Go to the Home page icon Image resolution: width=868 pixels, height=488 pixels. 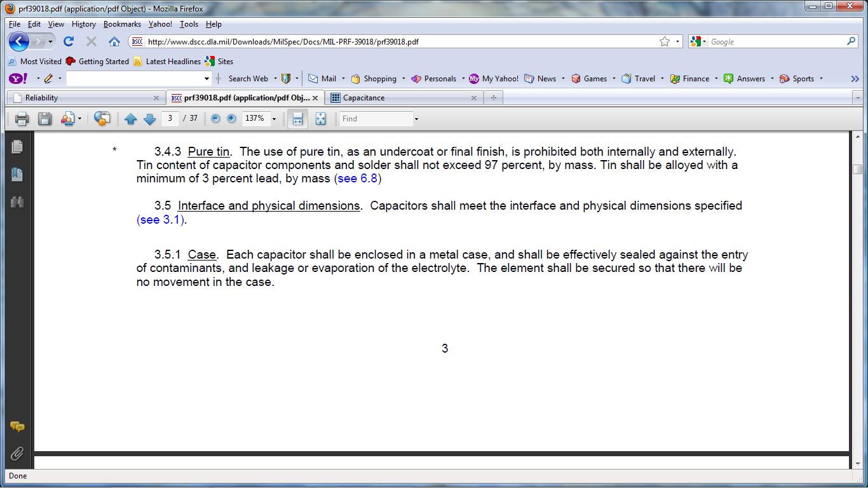tap(114, 41)
